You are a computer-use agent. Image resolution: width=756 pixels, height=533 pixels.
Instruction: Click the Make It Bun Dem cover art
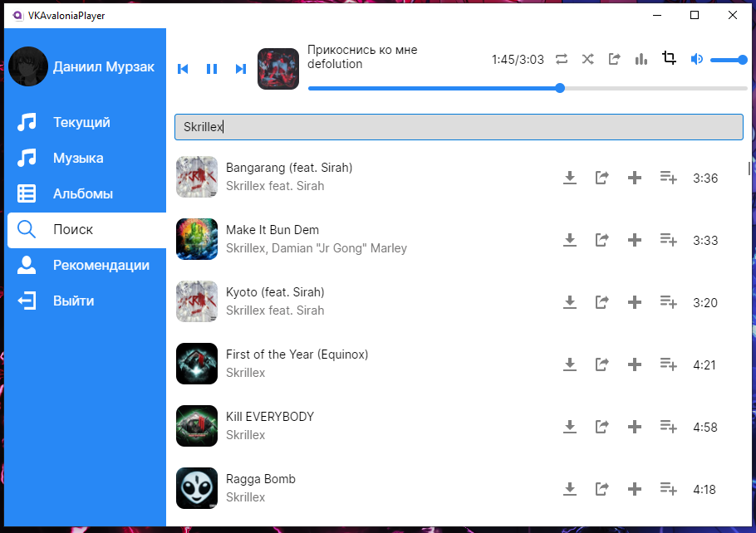point(197,239)
